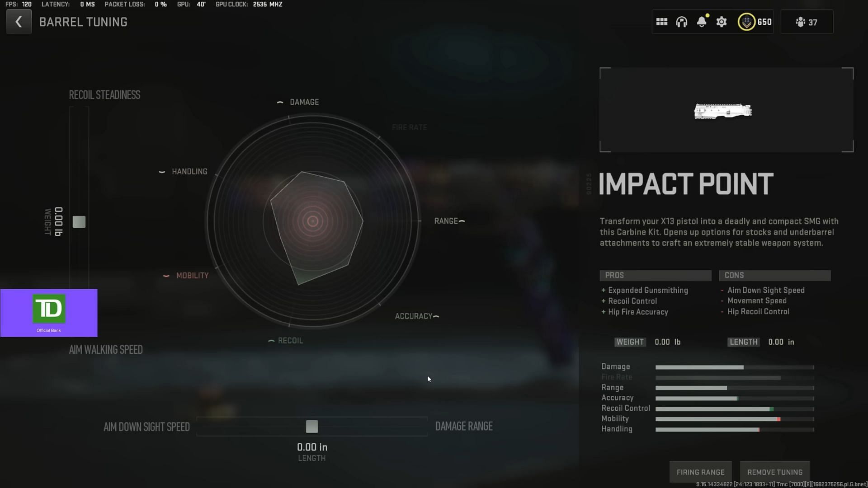868x488 pixels.
Task: Open the settings gear icon
Action: tap(722, 22)
